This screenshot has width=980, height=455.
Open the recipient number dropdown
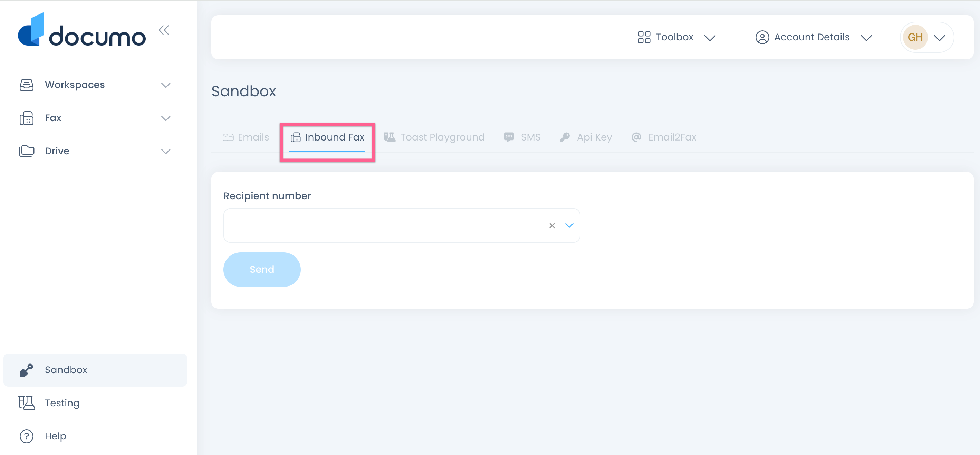(569, 225)
